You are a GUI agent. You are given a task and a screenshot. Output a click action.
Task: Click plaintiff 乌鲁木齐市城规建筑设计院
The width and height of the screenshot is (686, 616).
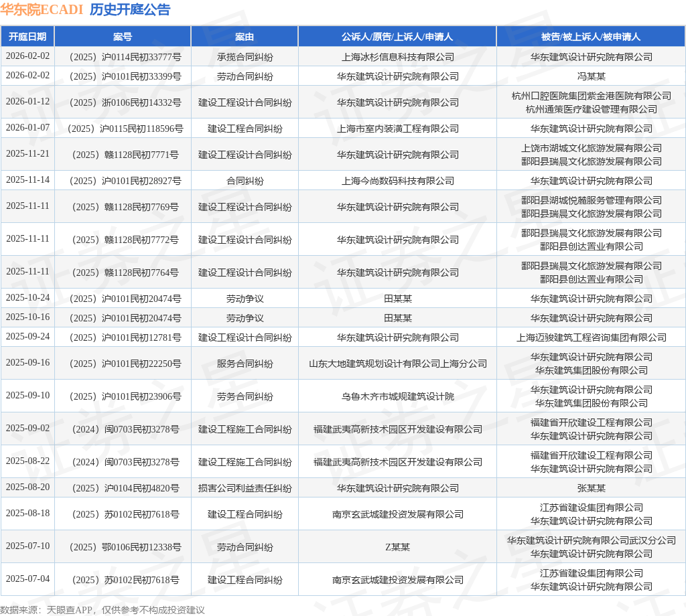pos(398,396)
